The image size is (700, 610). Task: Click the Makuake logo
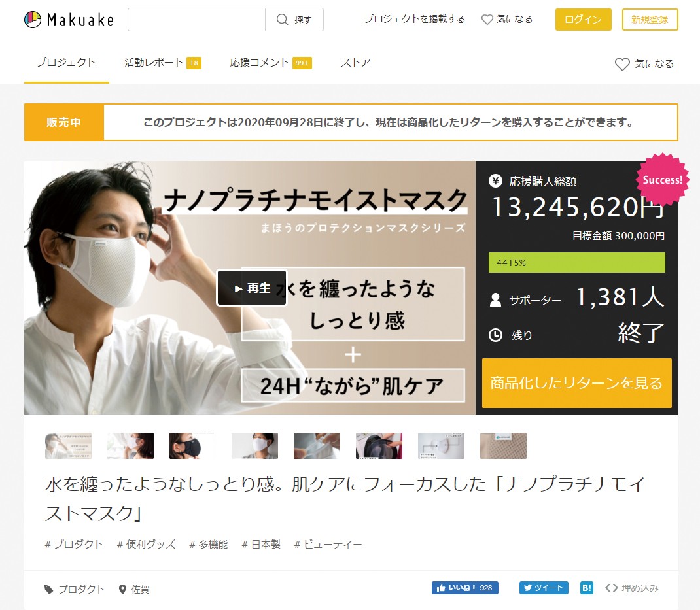pos(69,20)
